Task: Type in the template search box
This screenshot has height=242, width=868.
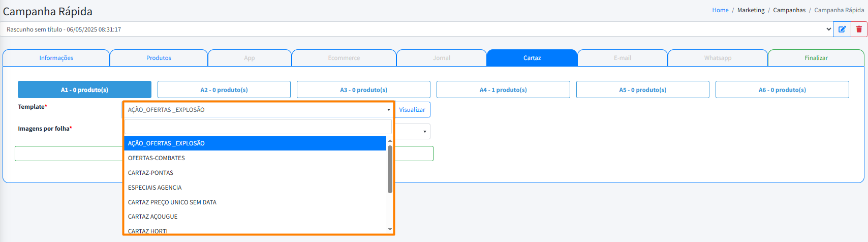Action: click(x=258, y=127)
